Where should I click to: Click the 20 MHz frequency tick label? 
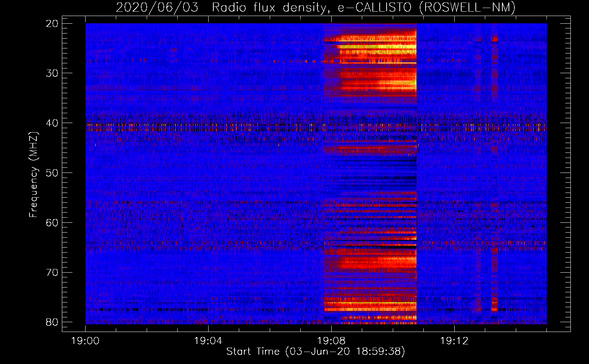[52, 24]
